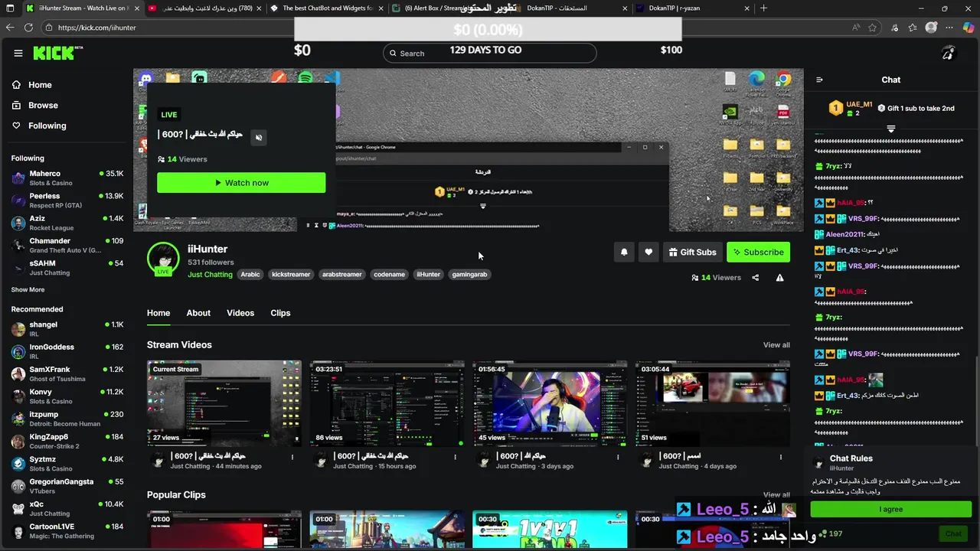
Task: Expand Show More under Following
Action: (28, 290)
